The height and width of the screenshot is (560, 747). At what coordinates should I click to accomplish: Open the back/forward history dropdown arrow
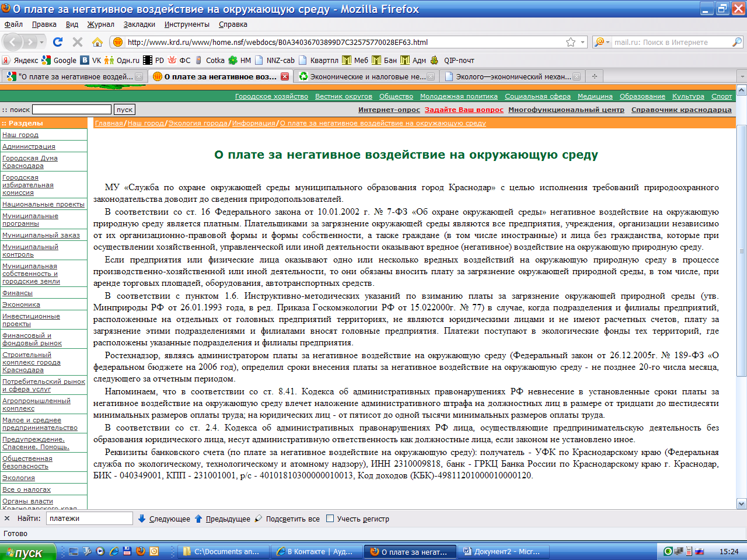(41, 42)
